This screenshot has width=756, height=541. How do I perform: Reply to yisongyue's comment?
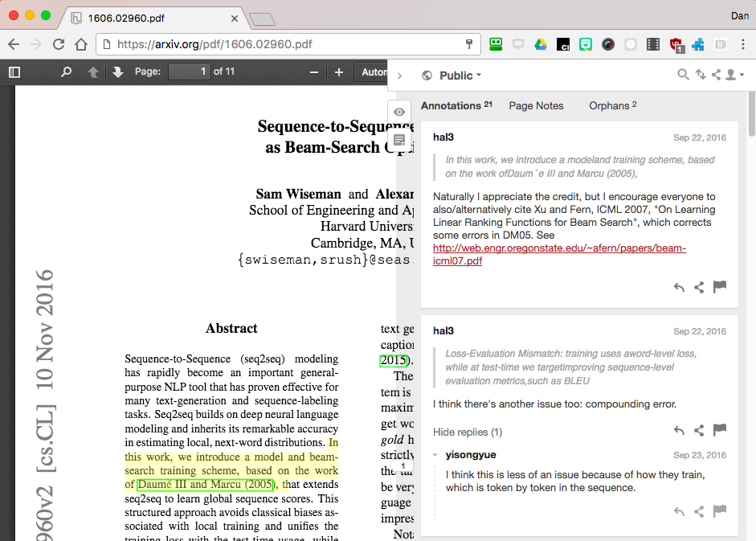pos(679,511)
